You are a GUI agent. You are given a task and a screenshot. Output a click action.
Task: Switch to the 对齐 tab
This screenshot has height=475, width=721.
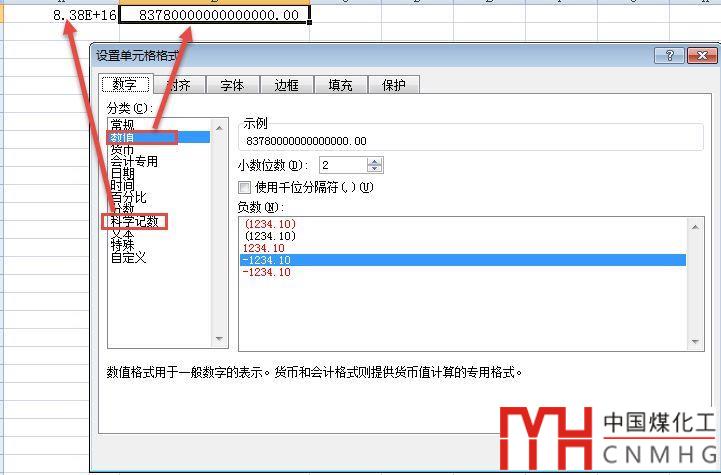pyautogui.click(x=179, y=85)
